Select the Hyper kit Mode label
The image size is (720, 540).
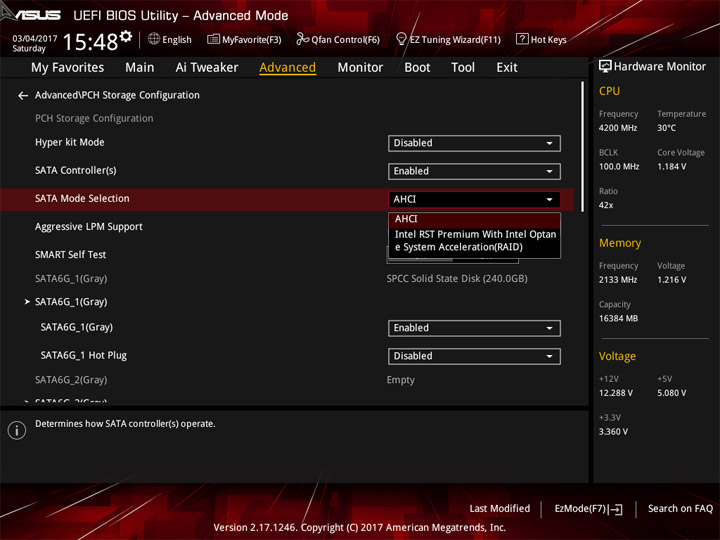(69, 142)
